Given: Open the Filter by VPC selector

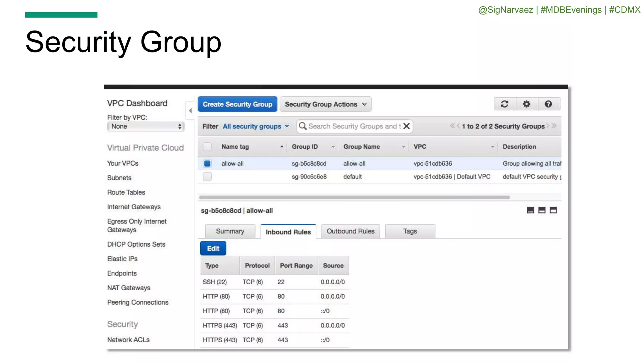Looking at the screenshot, I should click(146, 126).
